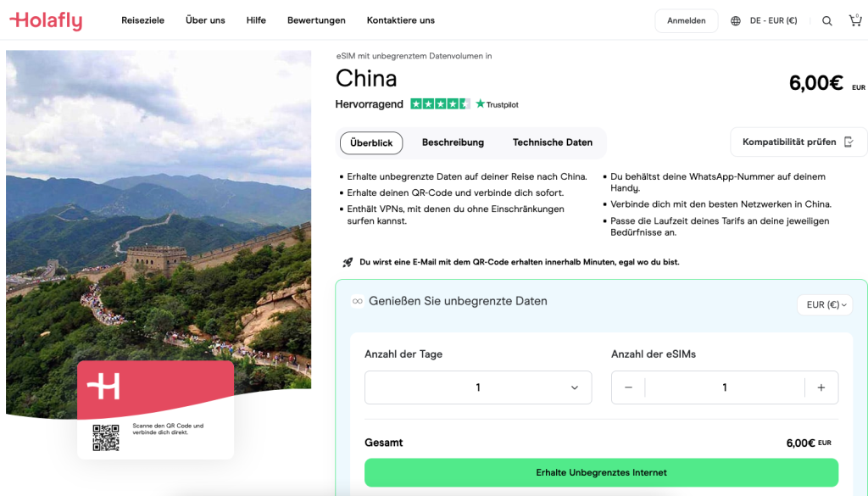Click Erhalte Unbegrenztes Internet button
This screenshot has width=868, height=496.
[x=601, y=472]
